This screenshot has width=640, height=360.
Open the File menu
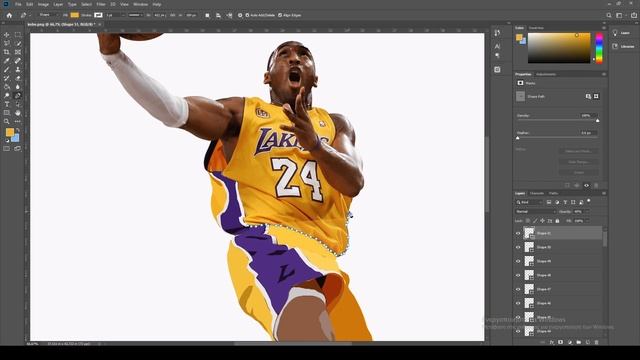coord(18,4)
